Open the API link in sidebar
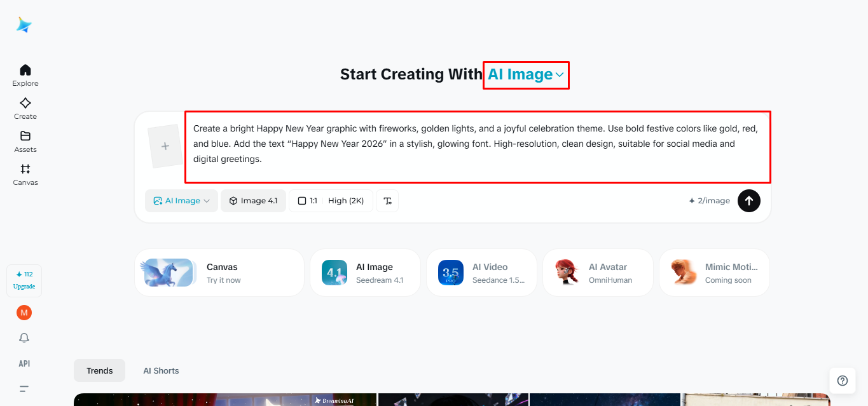The image size is (868, 406). click(x=24, y=363)
